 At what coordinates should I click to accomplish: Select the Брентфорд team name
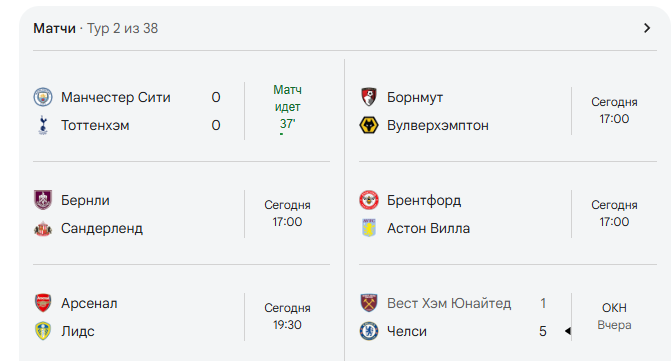424,201
